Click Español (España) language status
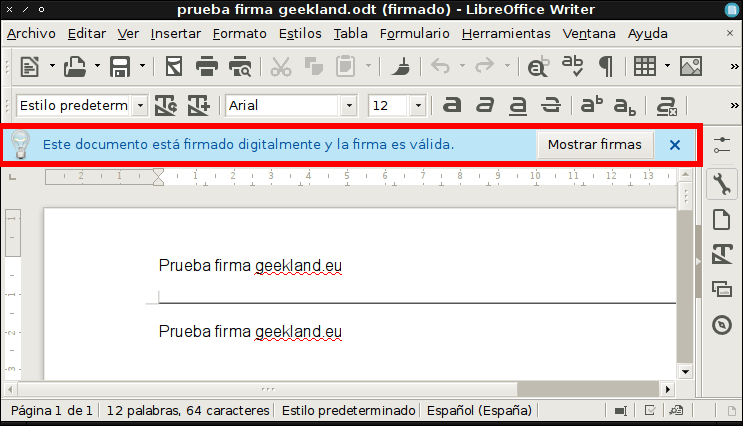 click(479, 410)
